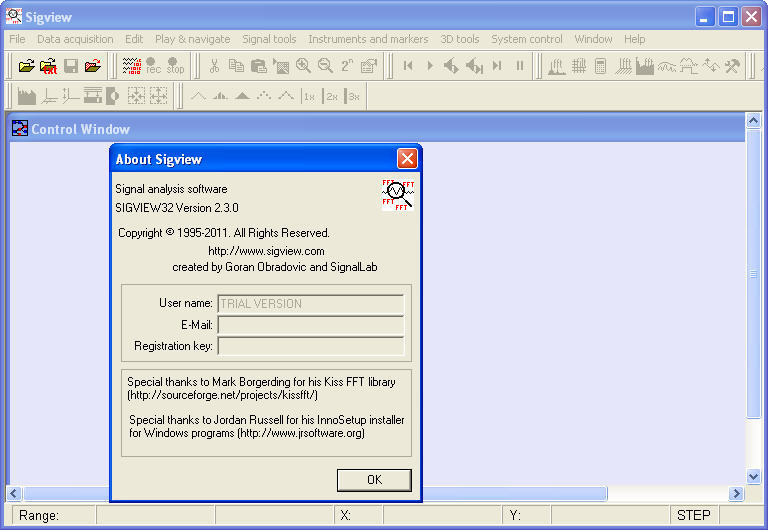Click the scissors cut icon
Viewport: 768px width, 530px height.
214,66
